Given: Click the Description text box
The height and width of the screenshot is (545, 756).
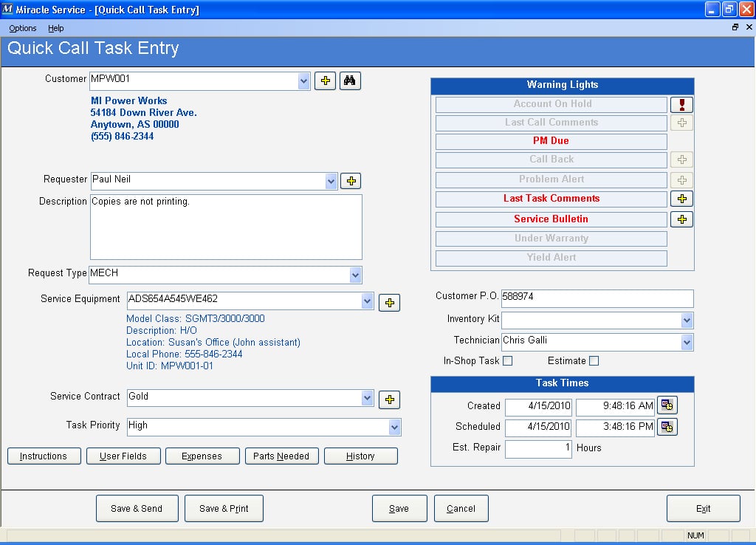Looking at the screenshot, I should 226,227.
